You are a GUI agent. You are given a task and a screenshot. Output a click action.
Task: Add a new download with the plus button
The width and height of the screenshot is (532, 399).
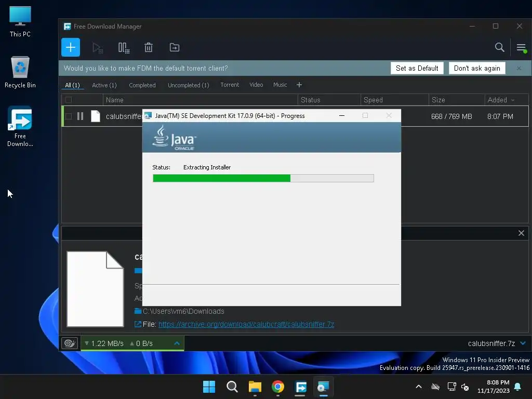pyautogui.click(x=71, y=47)
